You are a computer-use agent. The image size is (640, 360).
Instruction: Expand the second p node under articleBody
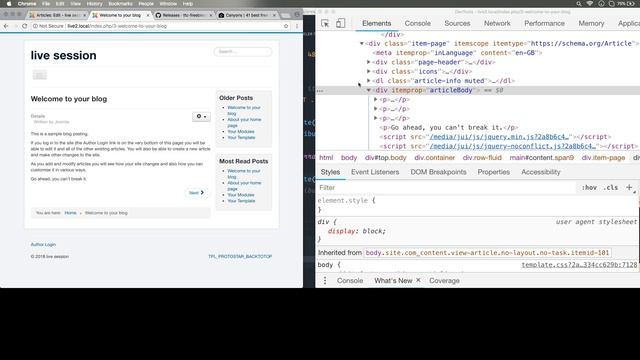pos(376,109)
